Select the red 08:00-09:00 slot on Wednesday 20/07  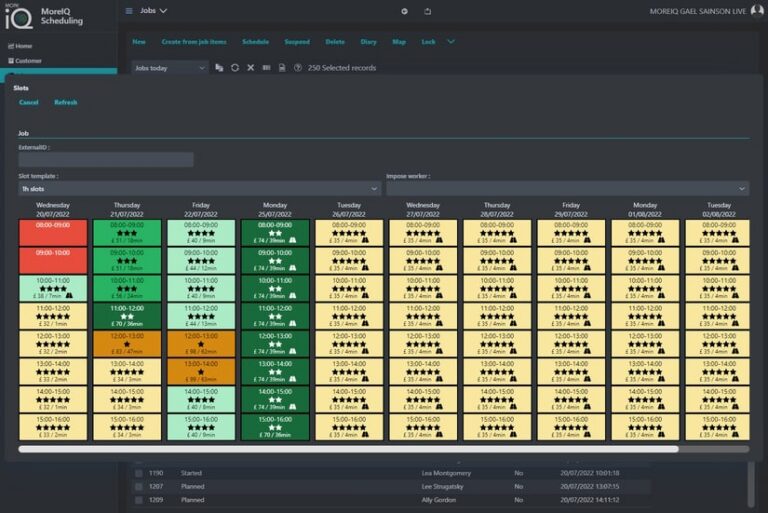(x=53, y=233)
